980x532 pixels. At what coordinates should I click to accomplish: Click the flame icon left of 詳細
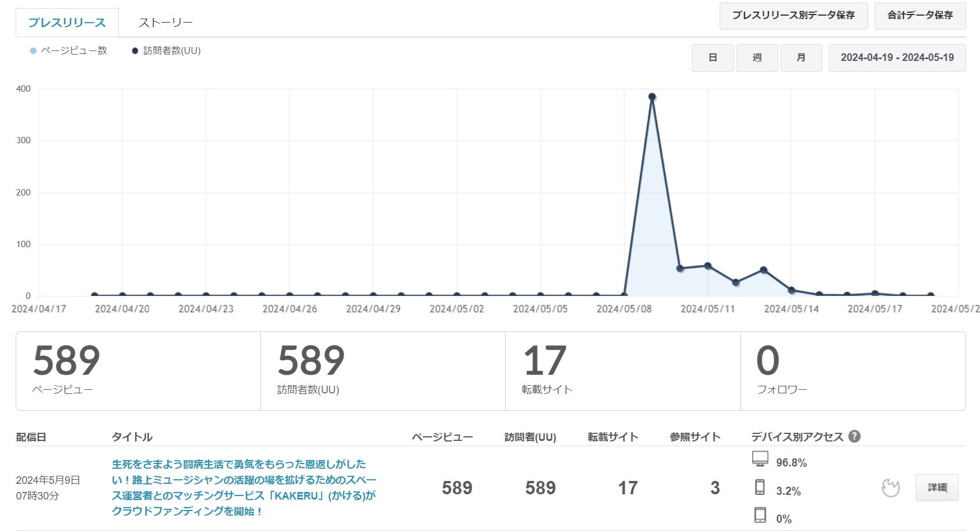pyautogui.click(x=890, y=488)
